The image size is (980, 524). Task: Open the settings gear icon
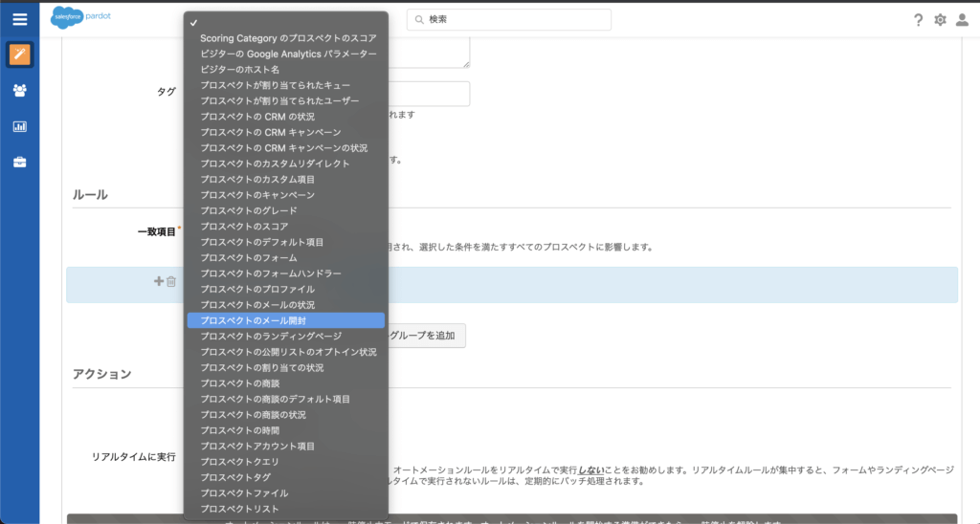[940, 20]
